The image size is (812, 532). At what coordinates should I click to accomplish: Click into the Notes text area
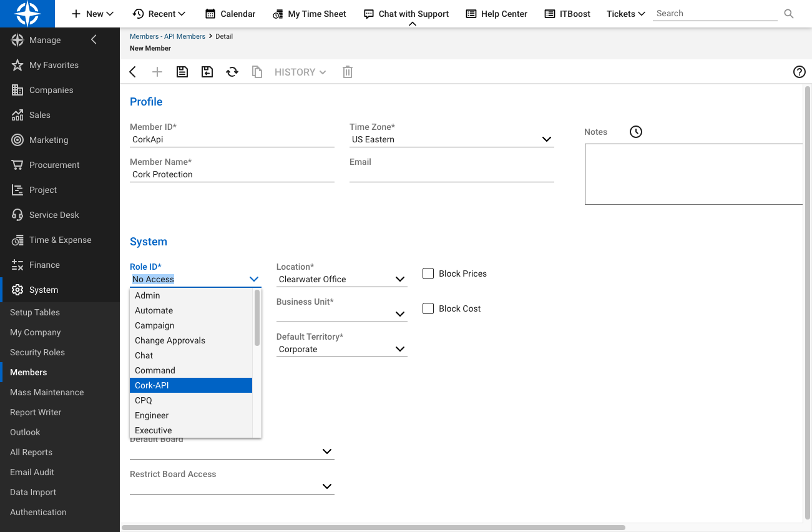click(x=693, y=174)
